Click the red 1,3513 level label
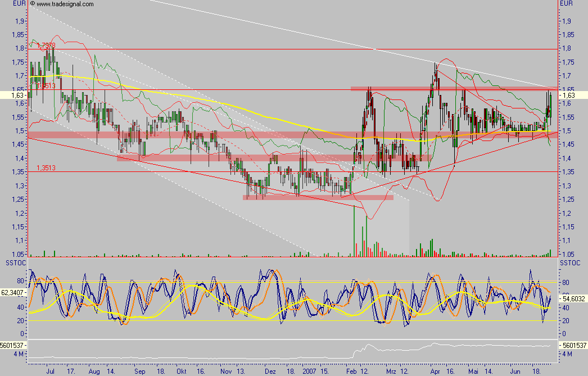 click(46, 167)
